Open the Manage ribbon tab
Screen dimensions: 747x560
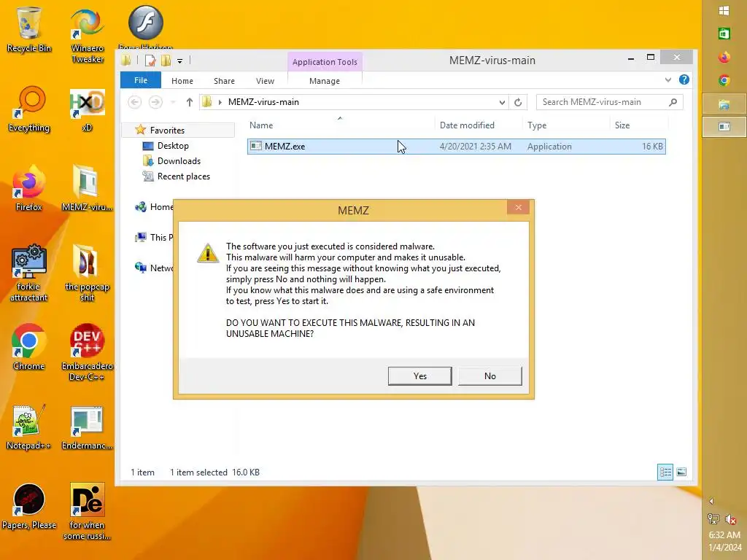coord(325,81)
